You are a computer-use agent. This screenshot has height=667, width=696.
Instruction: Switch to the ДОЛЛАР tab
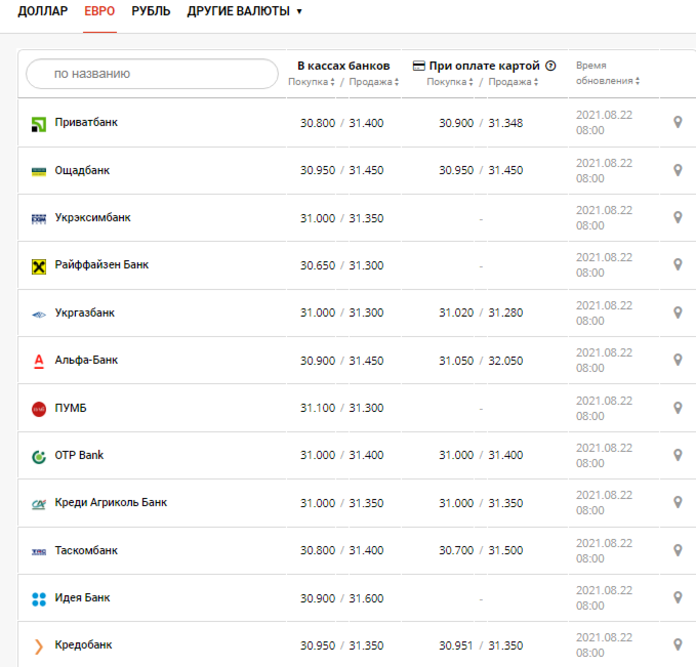pos(43,11)
